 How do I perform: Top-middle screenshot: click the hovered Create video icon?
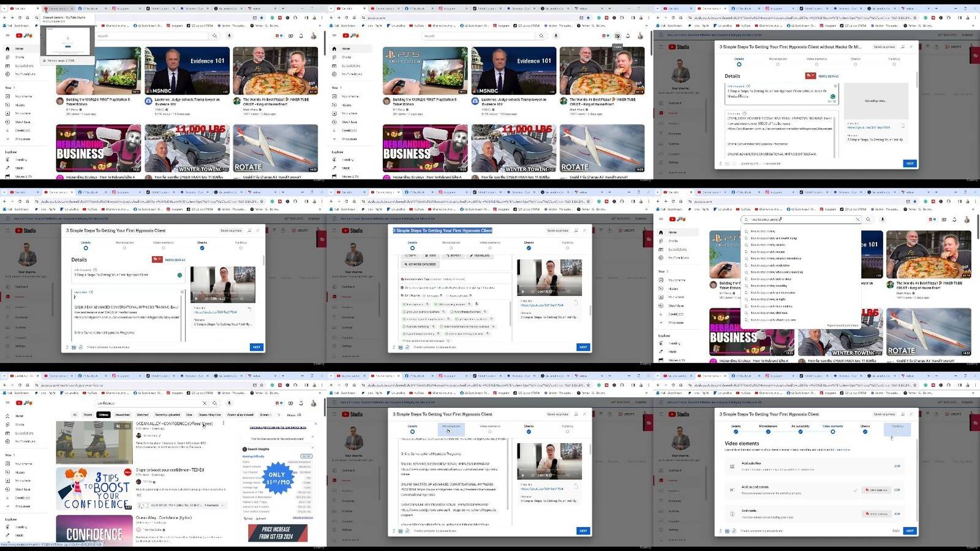pos(617,36)
